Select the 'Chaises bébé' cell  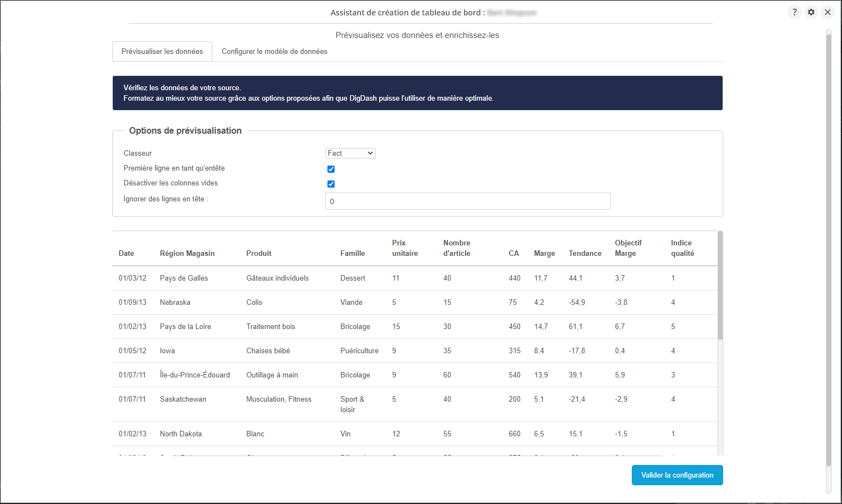(x=268, y=350)
